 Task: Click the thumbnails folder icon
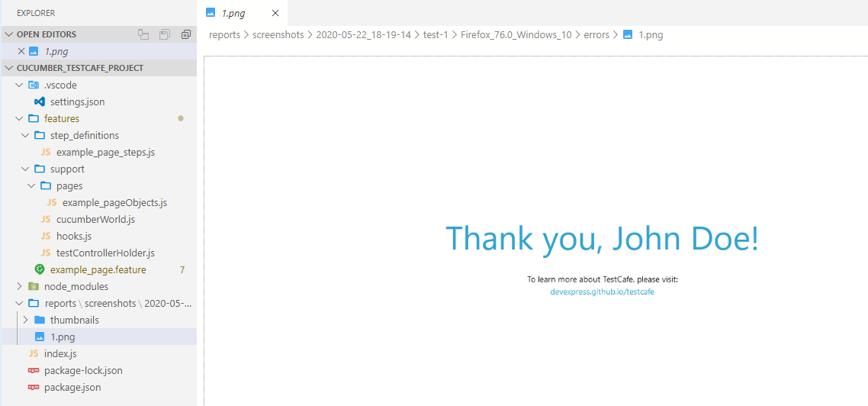(x=40, y=321)
